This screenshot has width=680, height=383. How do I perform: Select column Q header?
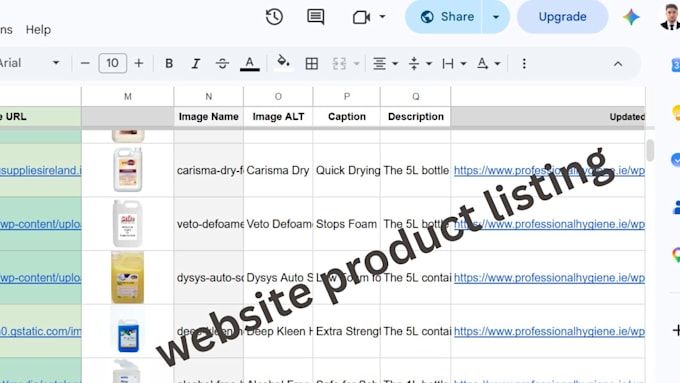coord(415,96)
